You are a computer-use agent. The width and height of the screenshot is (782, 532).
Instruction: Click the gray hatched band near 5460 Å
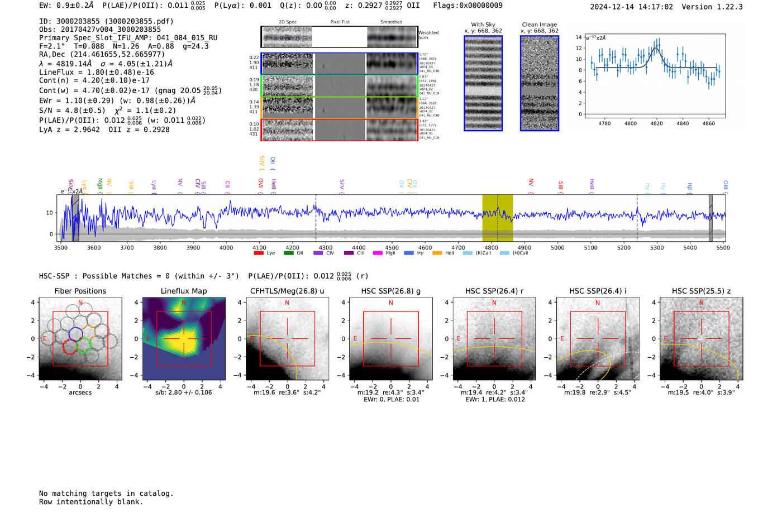[711, 218]
